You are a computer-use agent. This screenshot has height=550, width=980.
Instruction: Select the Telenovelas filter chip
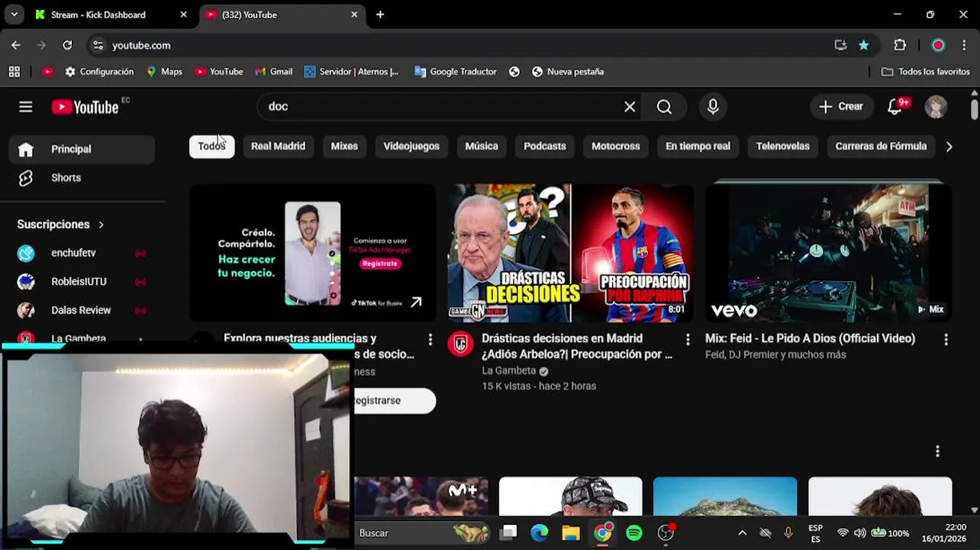(x=782, y=147)
